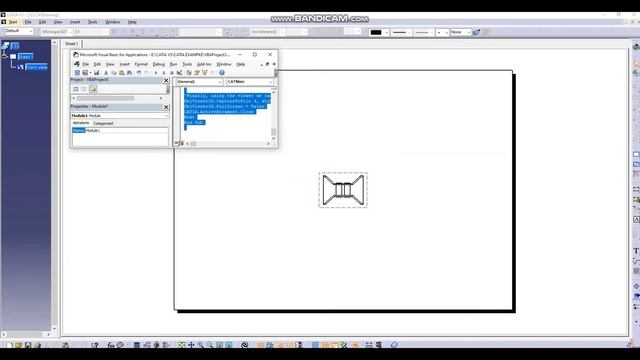Screen dimensions: 640x360
Task: Run the macro with the VBA play icon
Action: (x=156, y=73)
